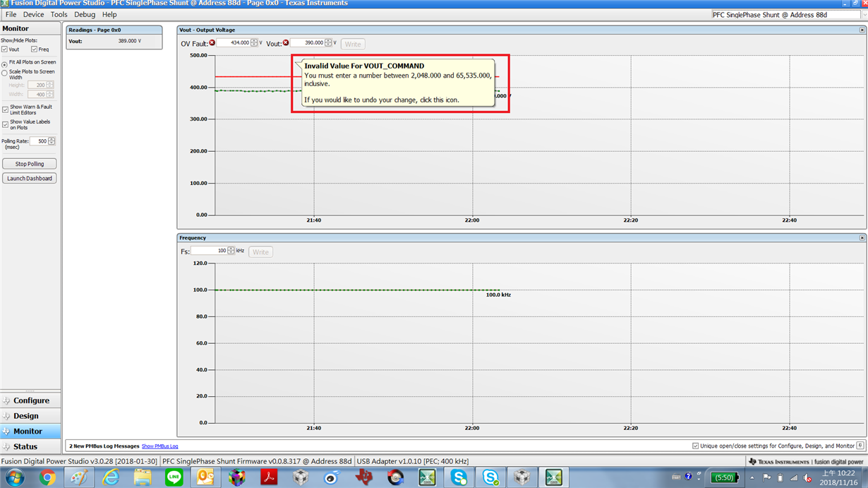Close the Vout - Output Voltage plot panel
The image size is (868, 488).
point(862,30)
